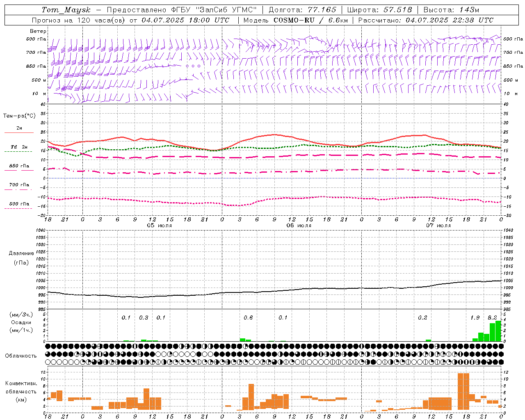This screenshot has width=525, height=420.
Task: Click the station name Tom_Maysk
Action: point(66,10)
